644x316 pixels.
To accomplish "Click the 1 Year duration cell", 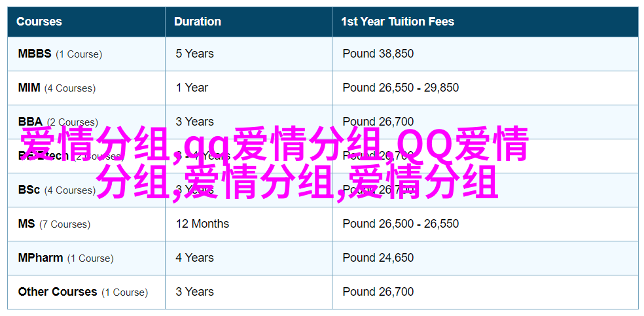I will (x=192, y=88).
